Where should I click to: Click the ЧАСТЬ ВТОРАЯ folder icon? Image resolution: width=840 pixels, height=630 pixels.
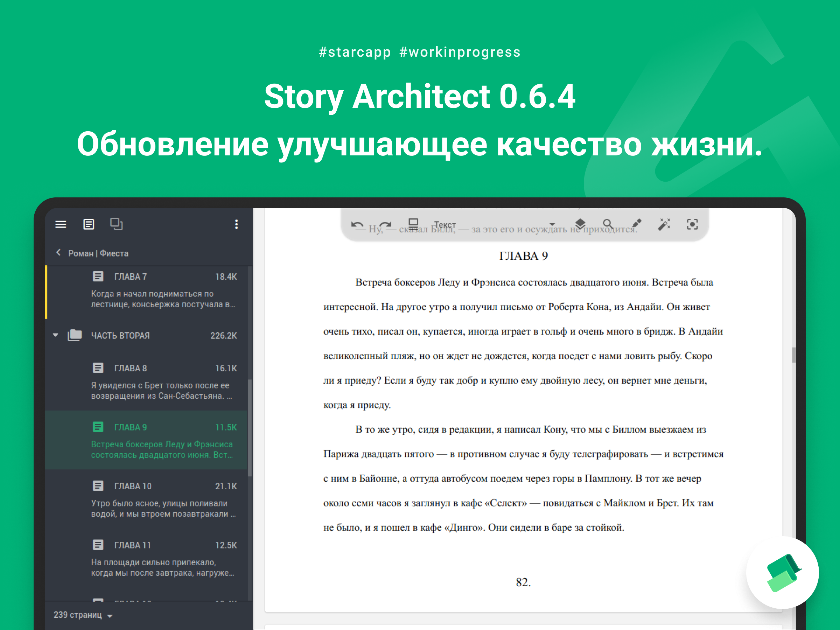click(75, 335)
